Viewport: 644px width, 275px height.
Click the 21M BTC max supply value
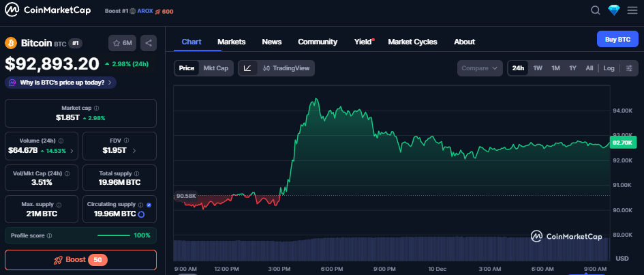(41, 214)
